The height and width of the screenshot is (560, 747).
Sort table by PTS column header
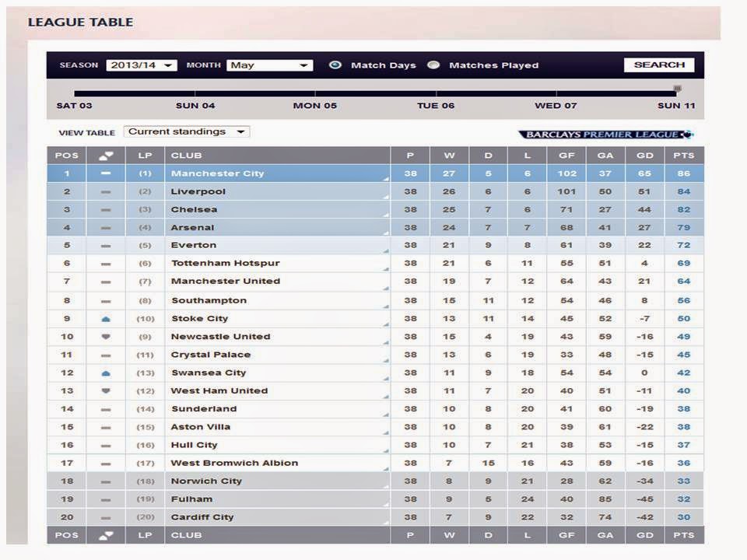click(684, 156)
